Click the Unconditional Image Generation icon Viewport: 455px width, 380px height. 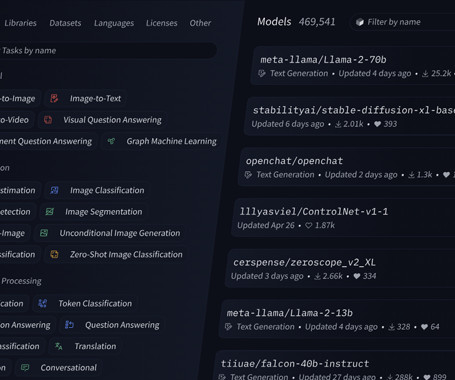44,233
